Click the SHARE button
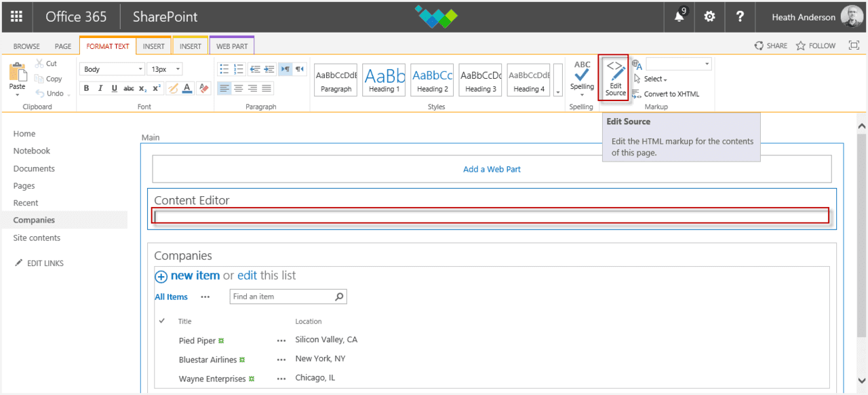 (x=771, y=45)
